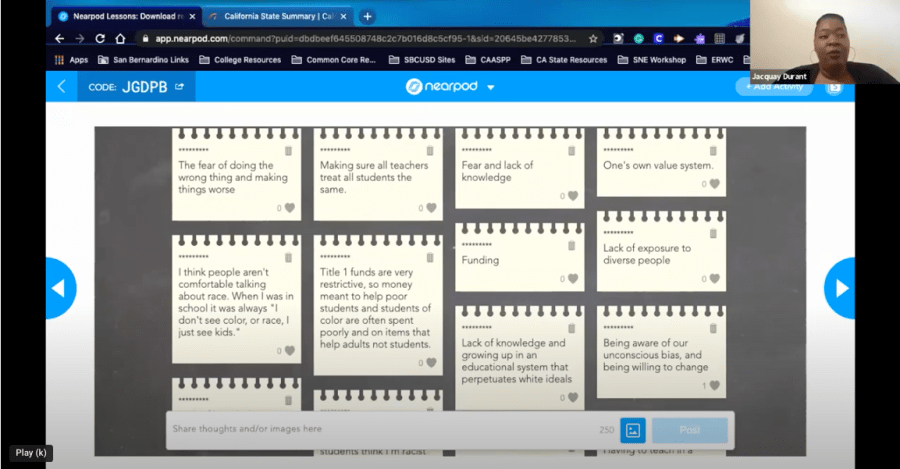The image size is (900, 469).
Task: Heart the "Lack of exposure to diverse people" note
Action: pos(714,280)
